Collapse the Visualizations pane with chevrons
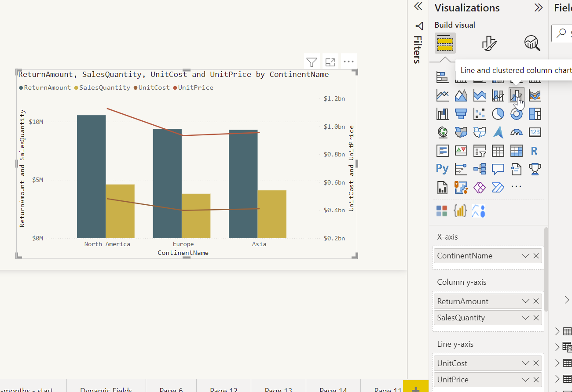 (x=538, y=7)
